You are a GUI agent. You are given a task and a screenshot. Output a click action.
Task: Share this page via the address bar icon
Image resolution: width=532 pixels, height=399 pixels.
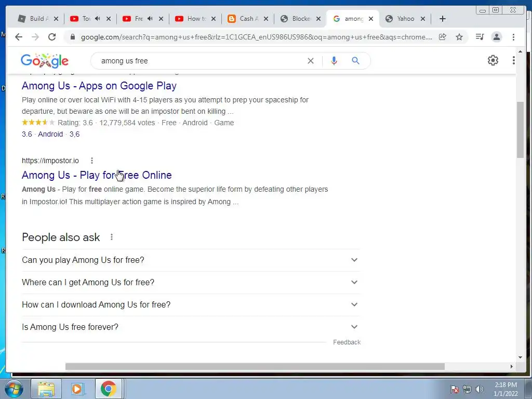(443, 37)
